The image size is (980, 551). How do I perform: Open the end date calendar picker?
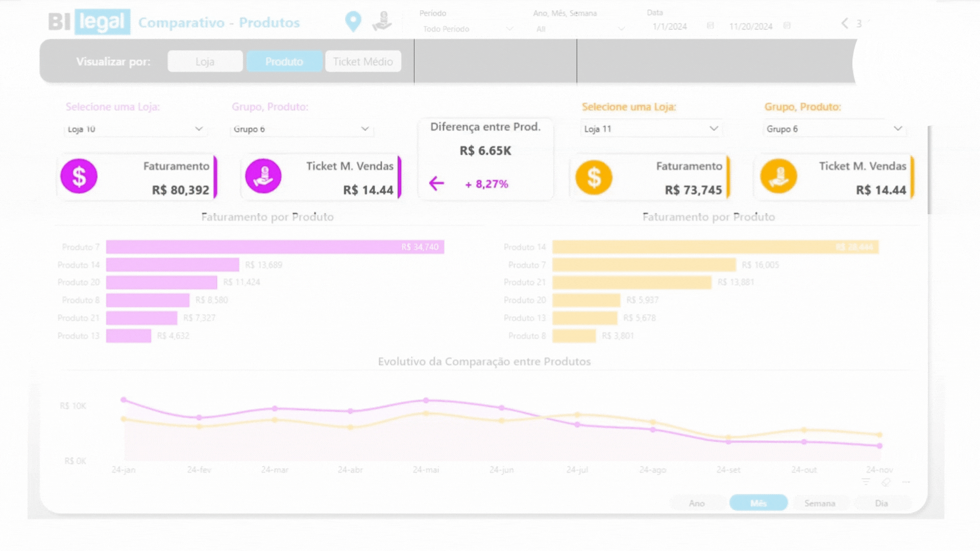[x=787, y=26]
